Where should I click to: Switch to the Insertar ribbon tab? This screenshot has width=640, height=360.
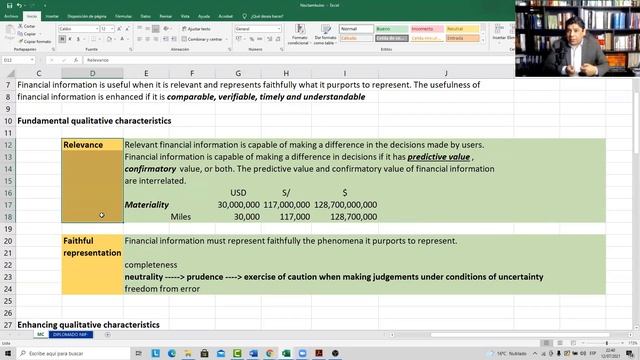coord(52,16)
